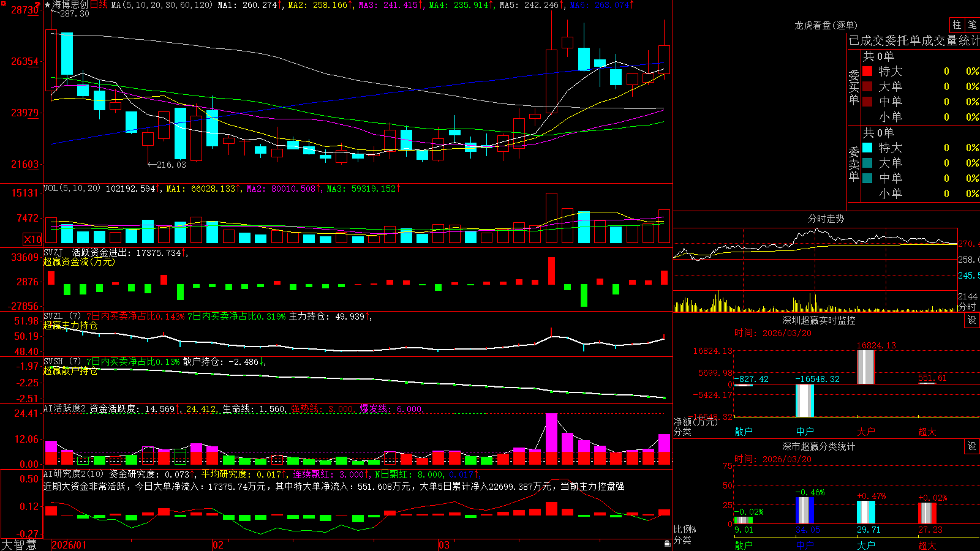
Task: Click the teal 中单 sell order swatch
Action: pos(867,178)
